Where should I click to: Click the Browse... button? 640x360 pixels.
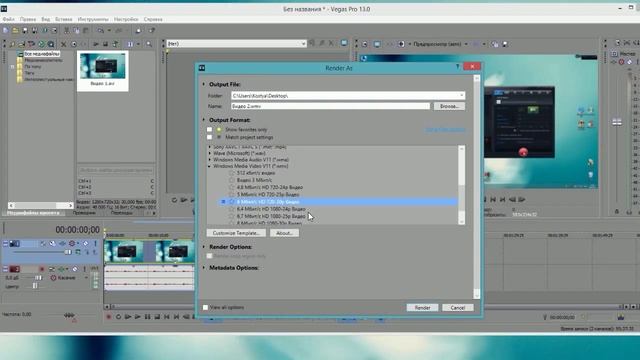tap(449, 106)
